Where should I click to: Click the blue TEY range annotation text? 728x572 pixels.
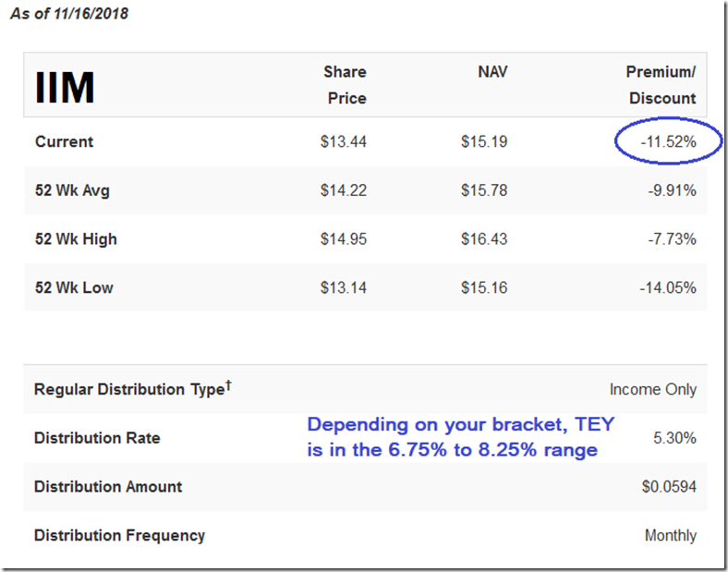pos(460,437)
